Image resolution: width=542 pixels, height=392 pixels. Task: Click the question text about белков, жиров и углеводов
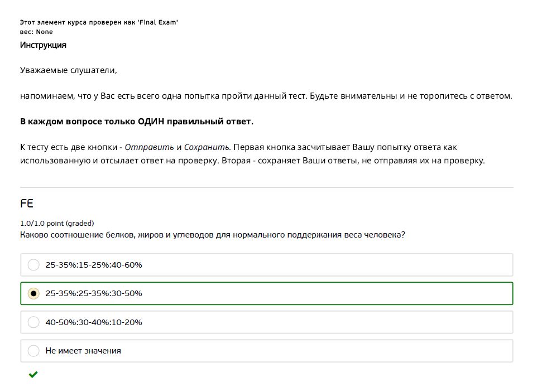212,235
